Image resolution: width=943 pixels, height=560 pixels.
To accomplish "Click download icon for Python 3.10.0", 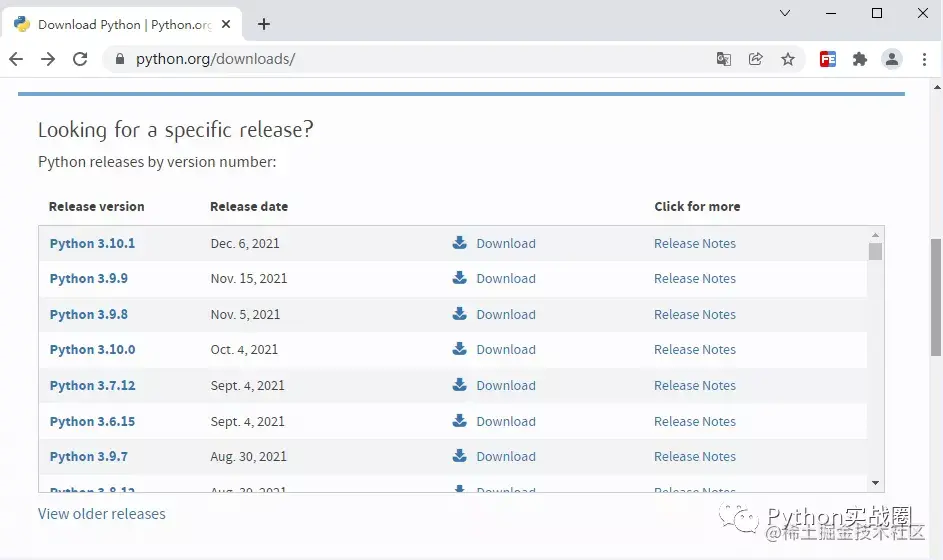I will pos(459,348).
